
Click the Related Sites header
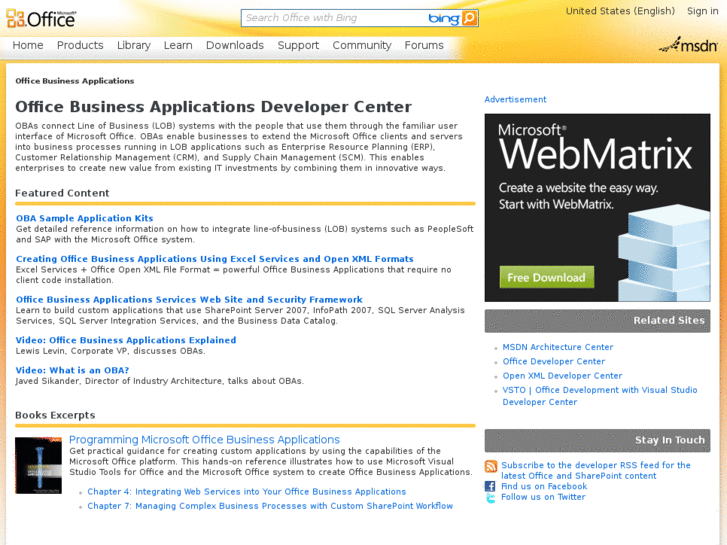pyautogui.click(x=597, y=321)
